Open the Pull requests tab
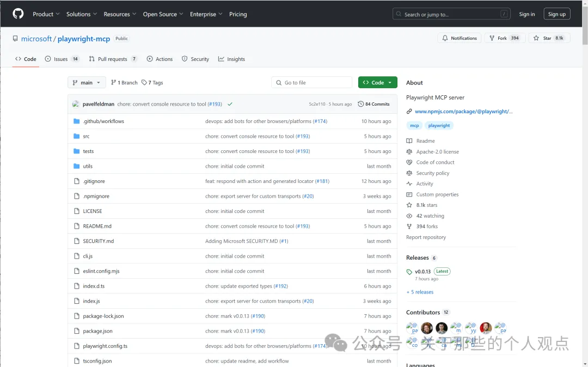 click(113, 59)
